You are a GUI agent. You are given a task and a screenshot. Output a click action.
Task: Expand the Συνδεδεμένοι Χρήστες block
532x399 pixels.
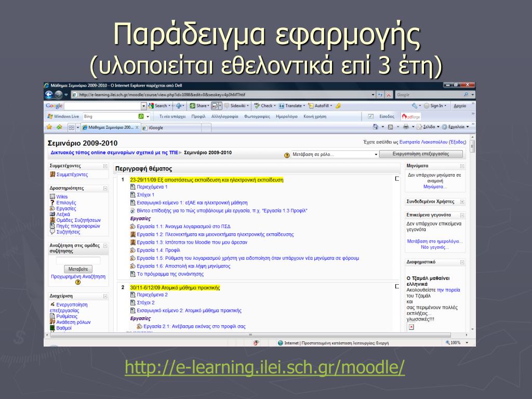tap(462, 202)
